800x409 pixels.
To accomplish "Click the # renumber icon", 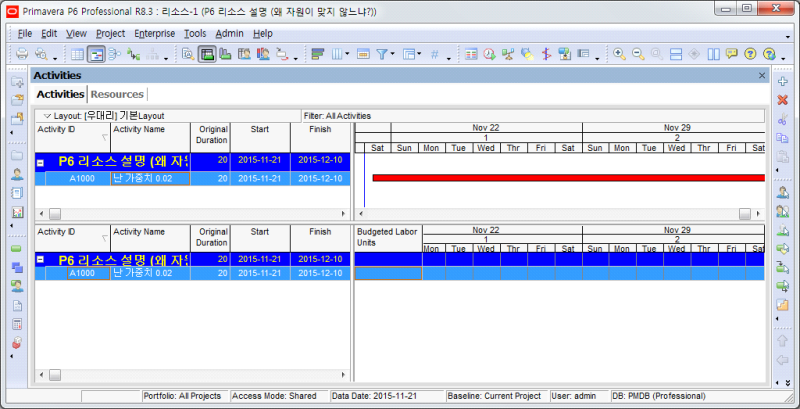I will [x=435, y=54].
